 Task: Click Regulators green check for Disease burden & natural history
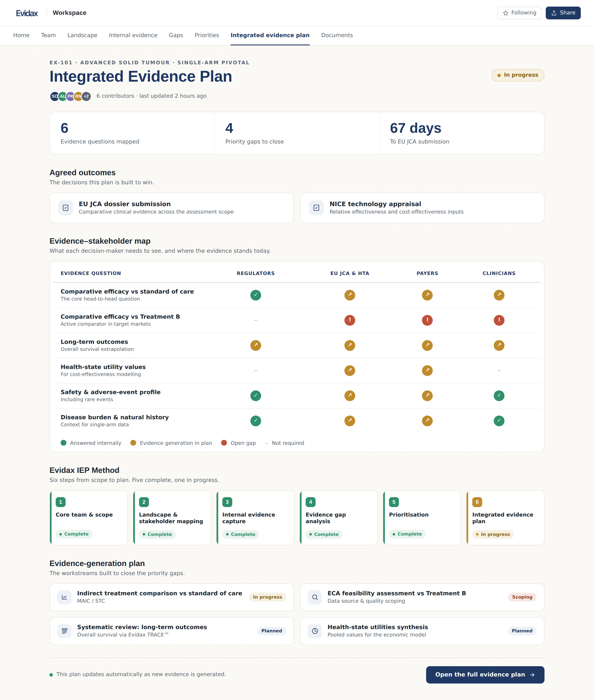point(256,421)
